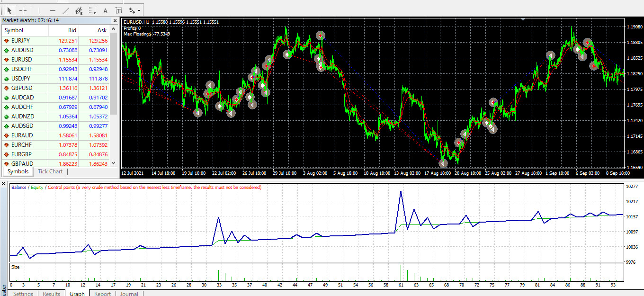Select the EURAUD symbol row
This screenshot has width=644, height=296.
click(55, 135)
